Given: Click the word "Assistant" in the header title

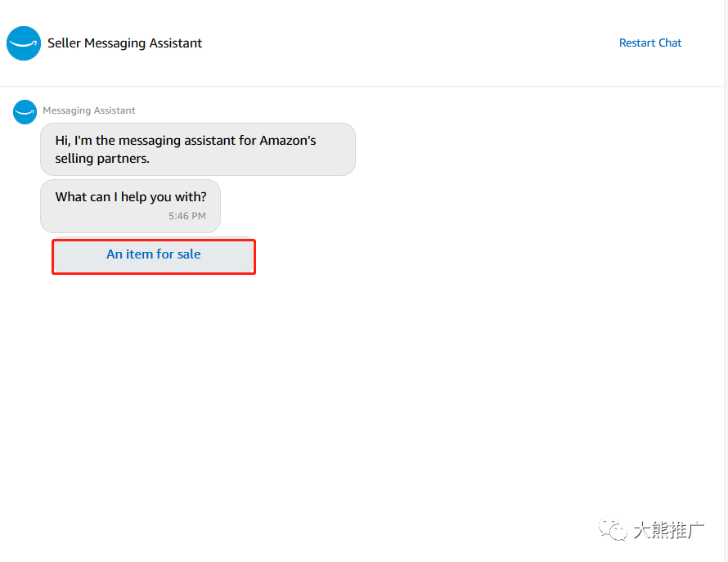Looking at the screenshot, I should [x=175, y=43].
